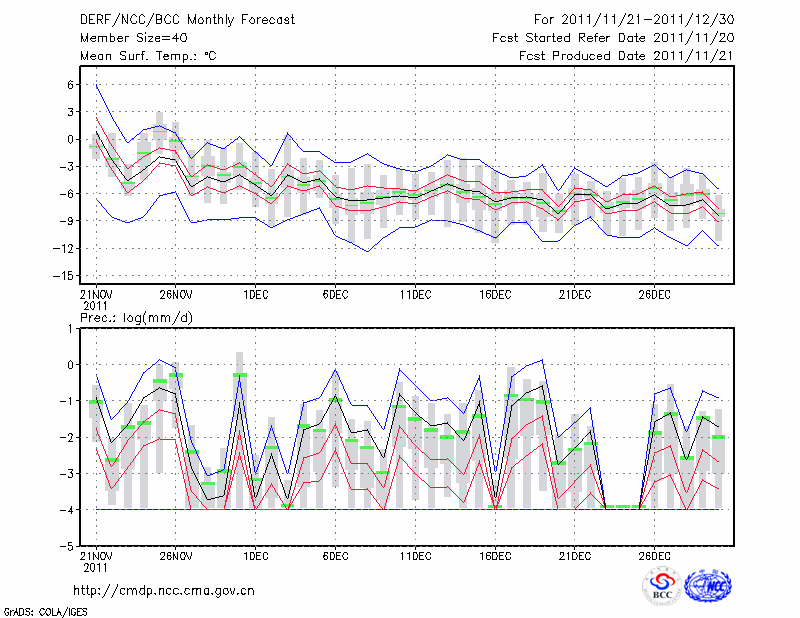Click the BCC logo icon
Image resolution: width=800 pixels, height=618 pixels.
pyautogui.click(x=662, y=586)
